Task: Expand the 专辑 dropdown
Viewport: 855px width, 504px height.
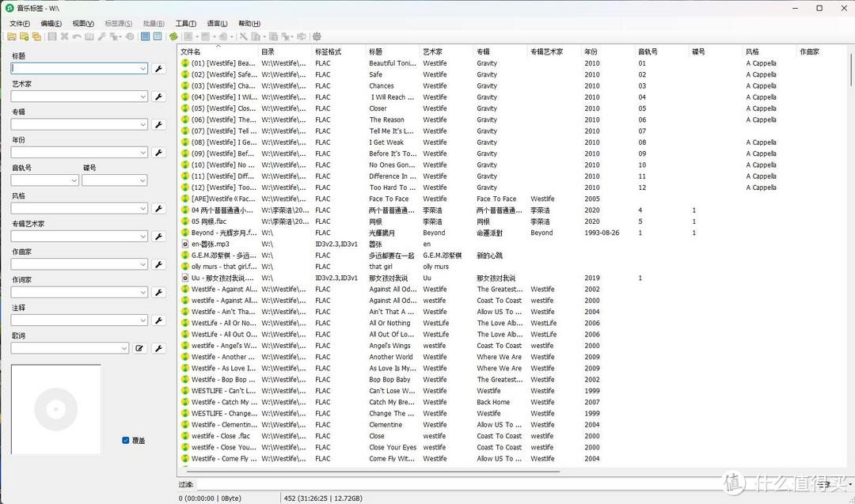Action: (x=143, y=125)
